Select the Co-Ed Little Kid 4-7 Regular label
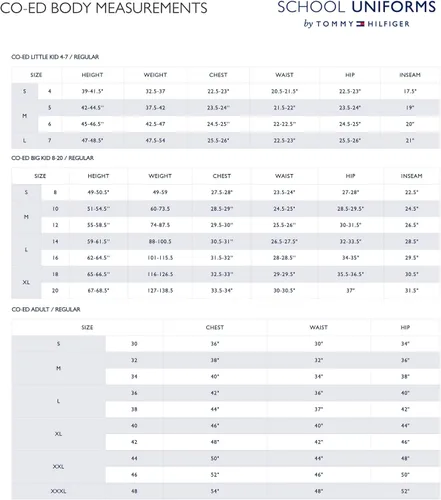441x500 pixels. tap(55, 57)
